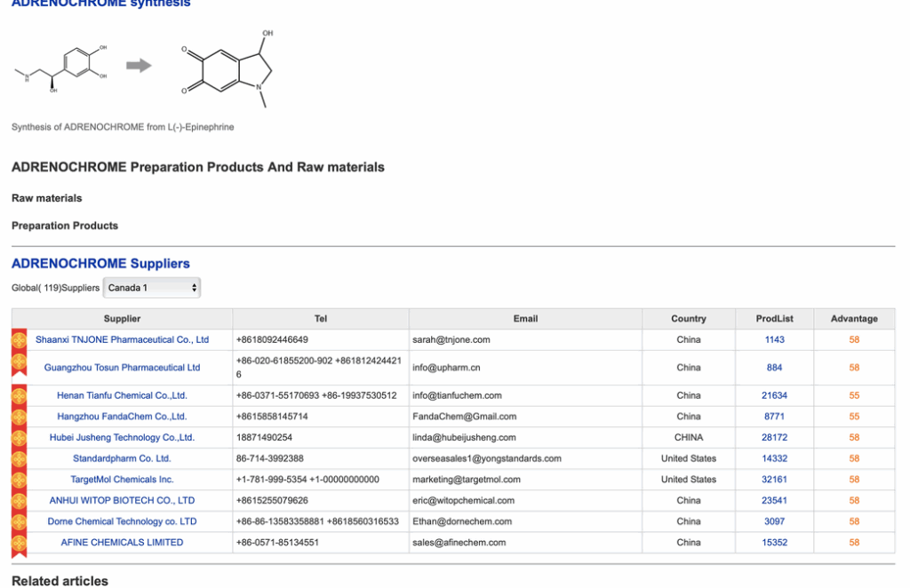Open Standardpharm Co. Ltd. supplier link
This screenshot has width=910, height=588.
[122, 458]
